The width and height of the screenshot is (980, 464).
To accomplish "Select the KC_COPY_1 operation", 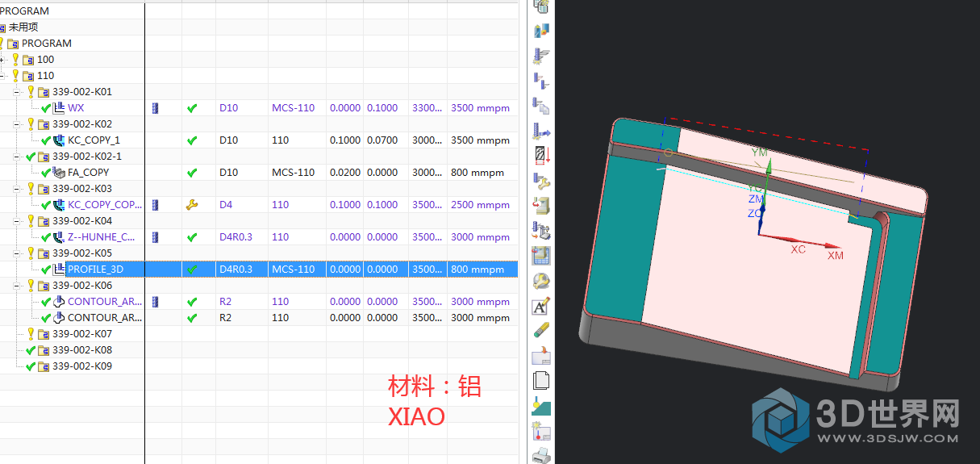I will coord(94,140).
